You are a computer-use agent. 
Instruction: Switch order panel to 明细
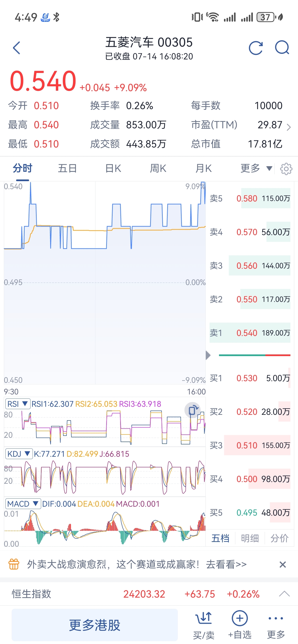click(x=250, y=538)
